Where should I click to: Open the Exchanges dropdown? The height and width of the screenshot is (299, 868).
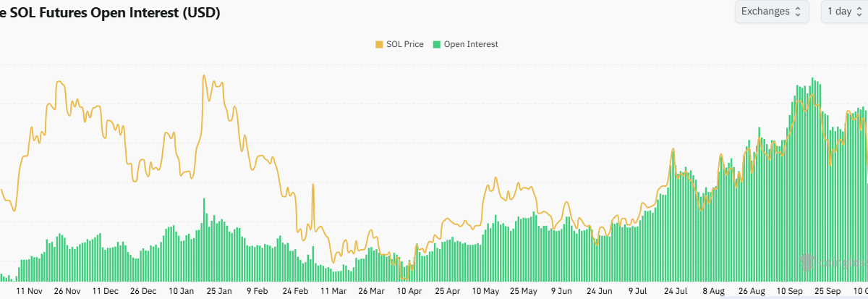pyautogui.click(x=771, y=12)
